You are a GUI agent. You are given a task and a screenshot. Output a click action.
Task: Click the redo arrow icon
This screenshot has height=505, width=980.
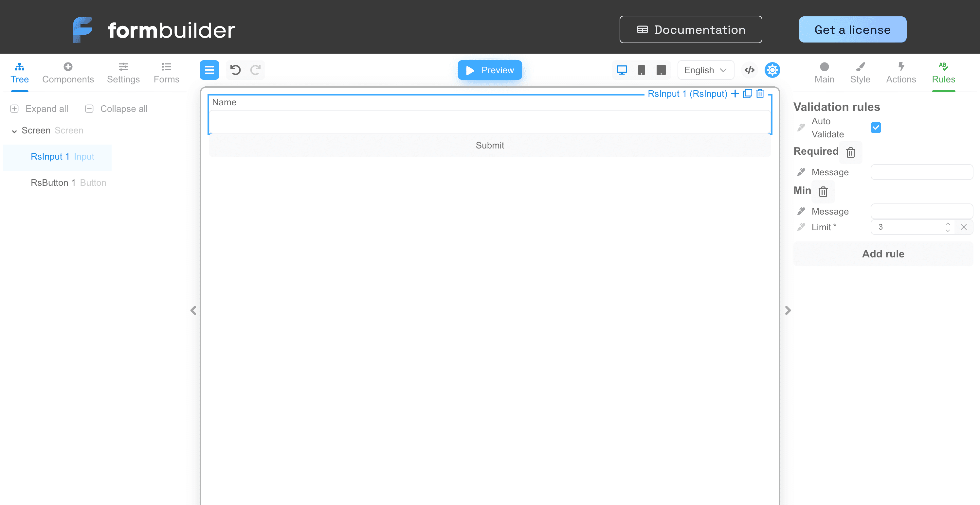pyautogui.click(x=255, y=70)
